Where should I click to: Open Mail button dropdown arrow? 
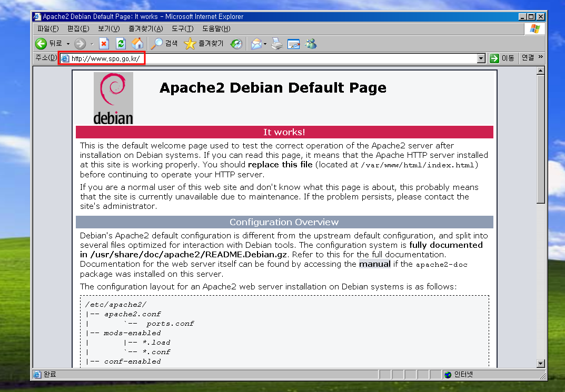[x=265, y=44]
